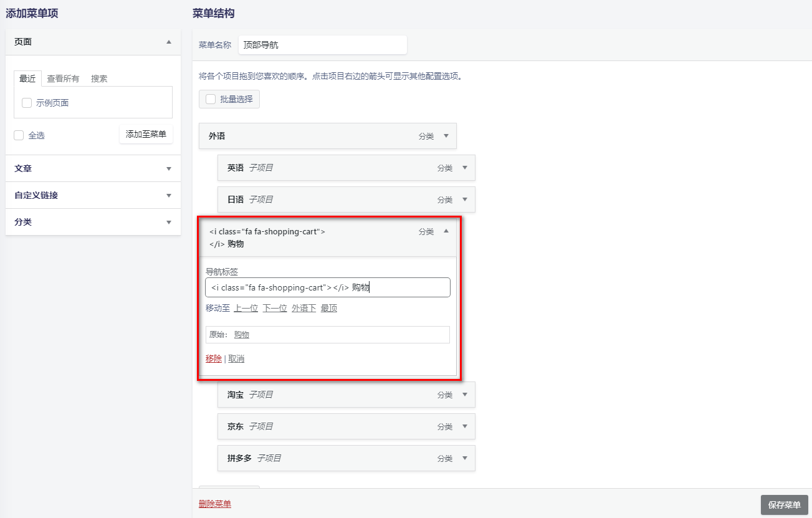Open the 淘宝 item configuration arrow
812x518 pixels.
(x=464, y=395)
